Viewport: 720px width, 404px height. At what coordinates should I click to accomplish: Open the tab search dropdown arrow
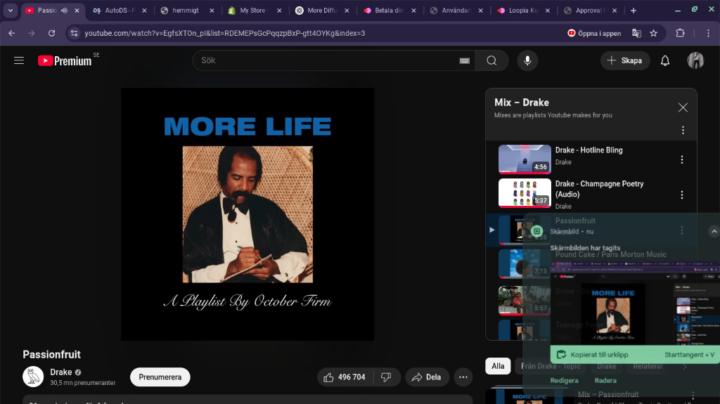click(x=10, y=10)
